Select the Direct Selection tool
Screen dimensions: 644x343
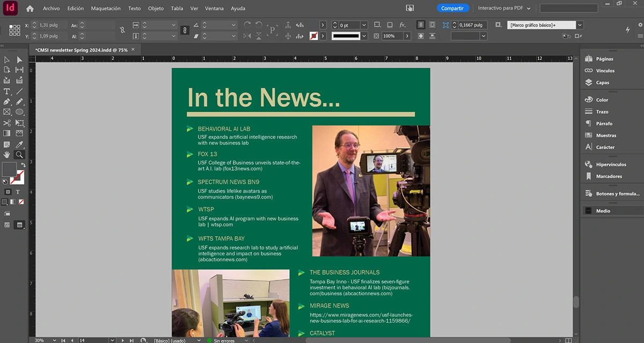coord(19,60)
